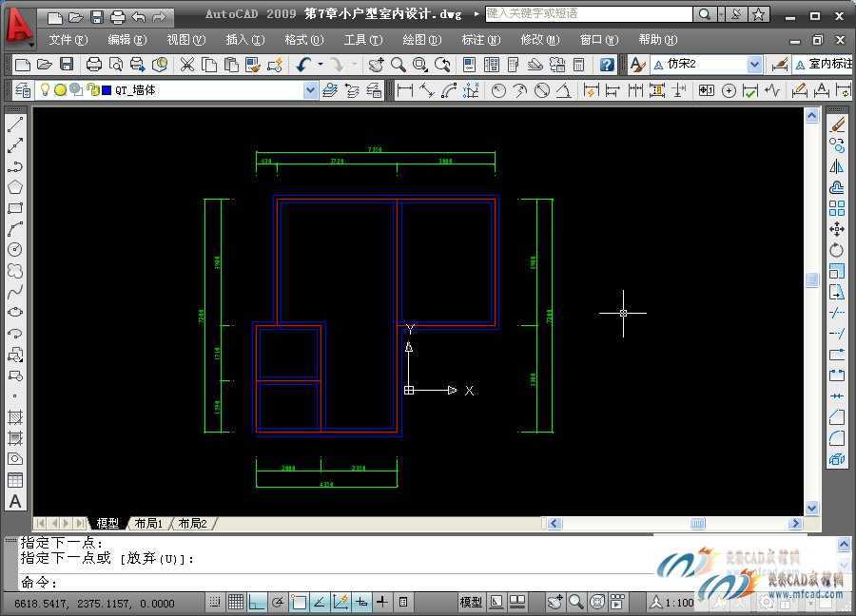Open the 视图(V) menu
This screenshot has height=616, width=856.
pyautogui.click(x=185, y=39)
